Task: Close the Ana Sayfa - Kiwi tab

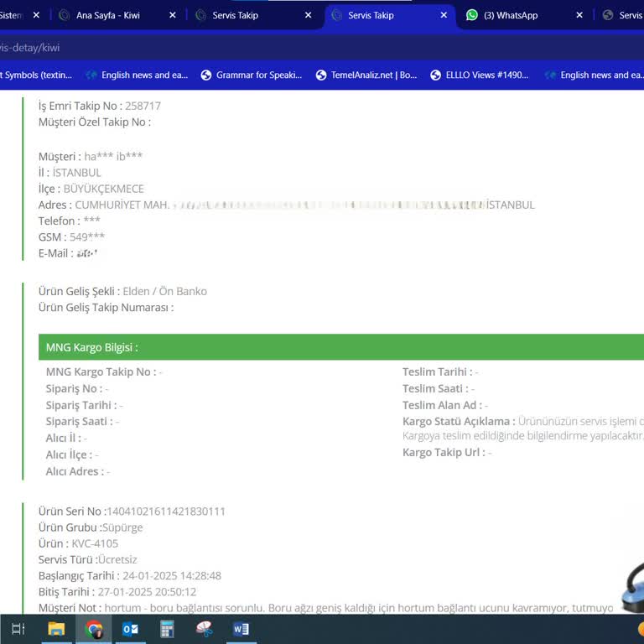Action: pos(173,15)
